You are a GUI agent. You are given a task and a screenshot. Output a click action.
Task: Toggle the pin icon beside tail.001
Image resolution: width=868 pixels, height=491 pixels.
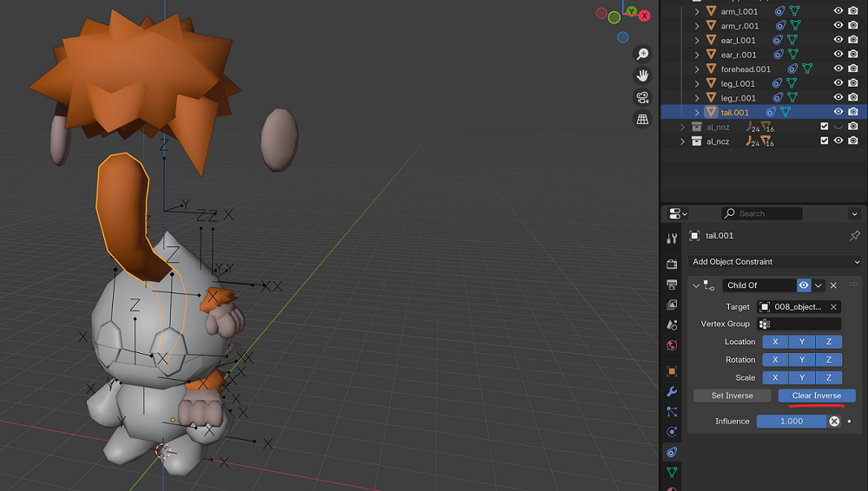tap(855, 236)
